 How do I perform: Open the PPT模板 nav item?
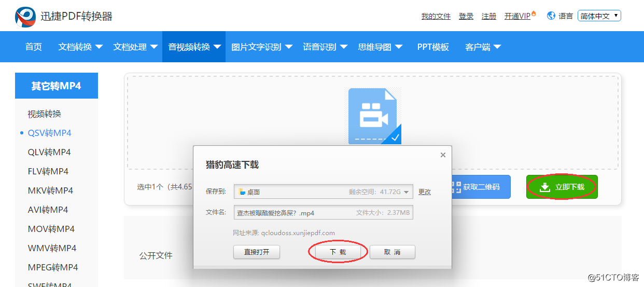point(433,47)
